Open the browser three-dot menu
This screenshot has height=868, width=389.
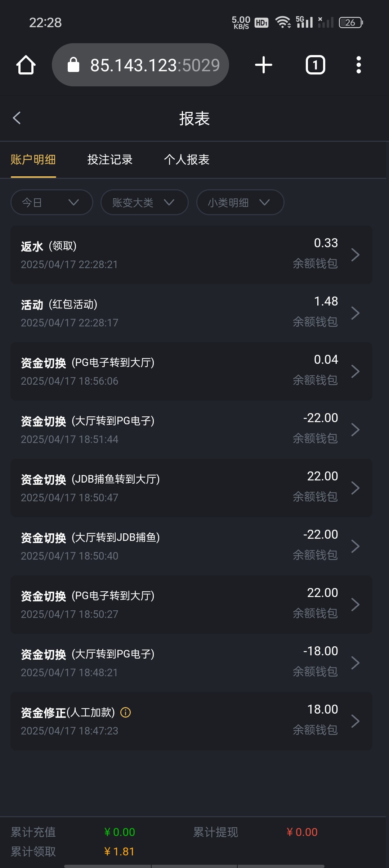358,65
